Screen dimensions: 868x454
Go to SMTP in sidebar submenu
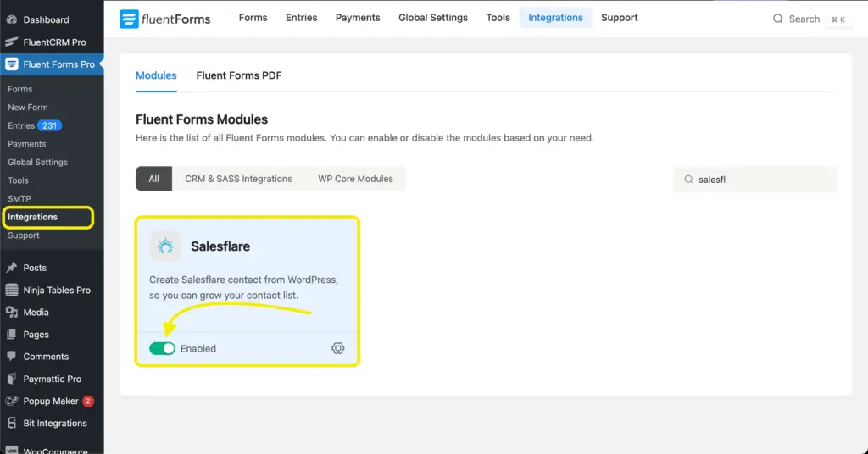click(x=19, y=198)
